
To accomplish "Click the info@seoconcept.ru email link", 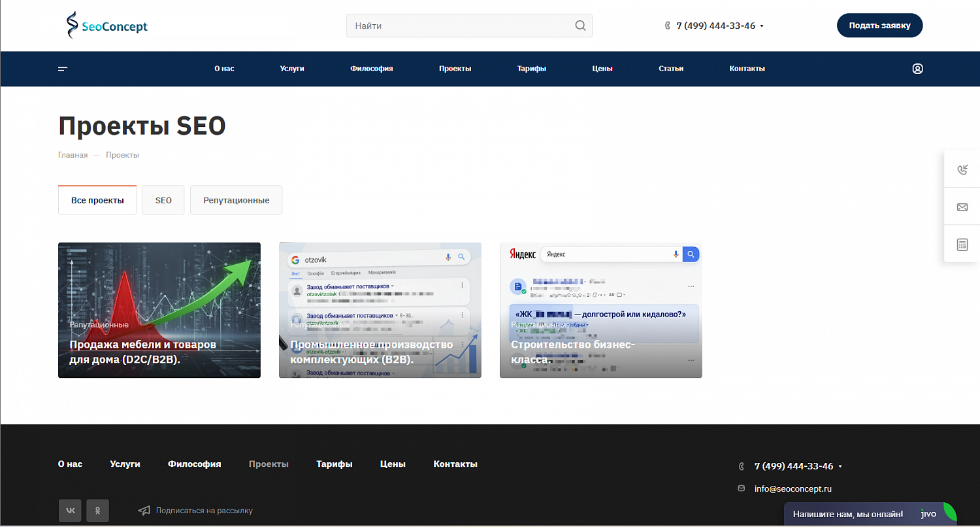I will [792, 488].
